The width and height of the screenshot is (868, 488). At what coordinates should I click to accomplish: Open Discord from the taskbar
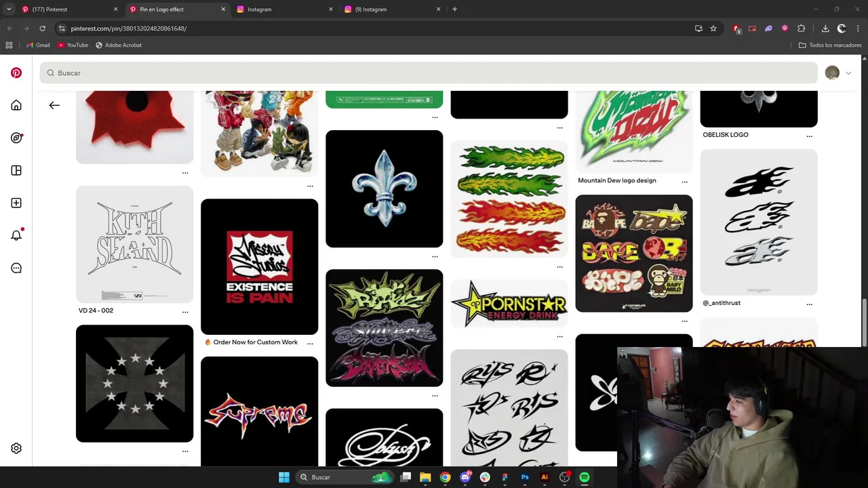(465, 477)
